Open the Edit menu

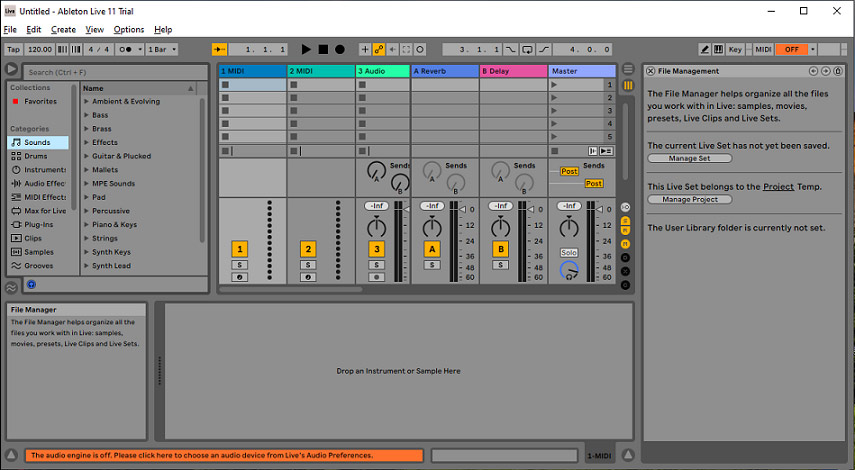(x=33, y=29)
